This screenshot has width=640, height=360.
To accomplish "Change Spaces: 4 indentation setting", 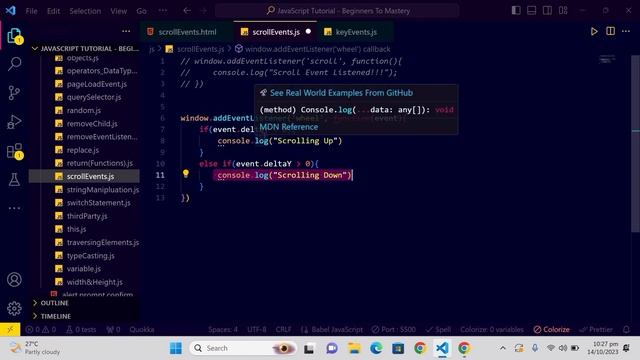I will click(x=222, y=329).
